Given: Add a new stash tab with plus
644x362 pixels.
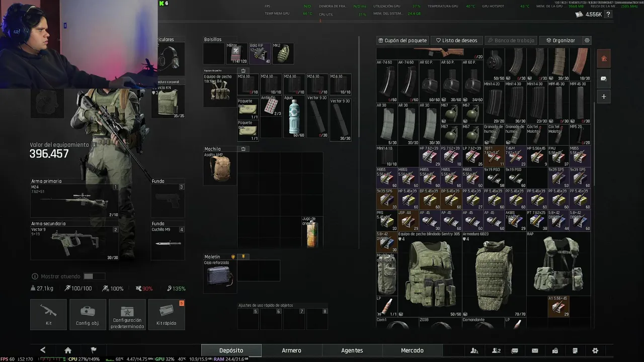Looking at the screenshot, I should point(604,97).
